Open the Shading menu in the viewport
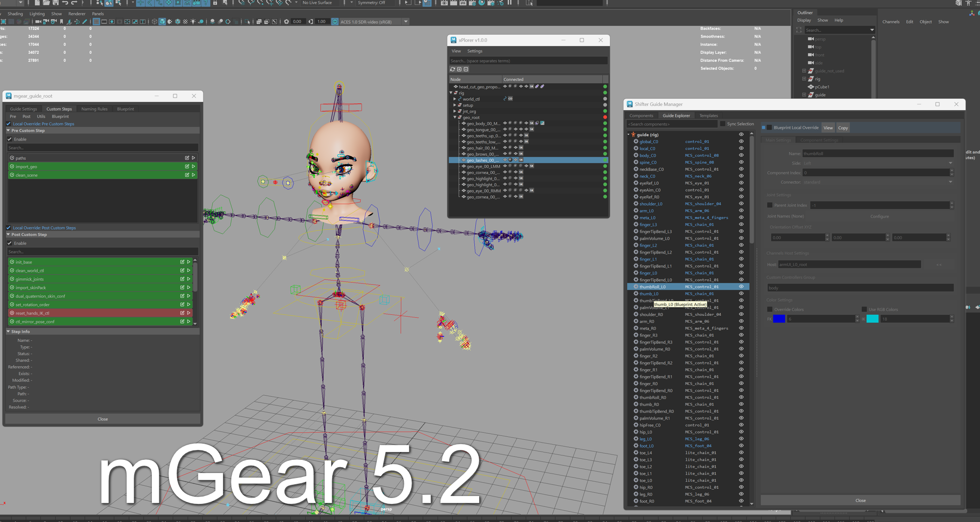Viewport: 980px width, 522px height. (x=15, y=13)
